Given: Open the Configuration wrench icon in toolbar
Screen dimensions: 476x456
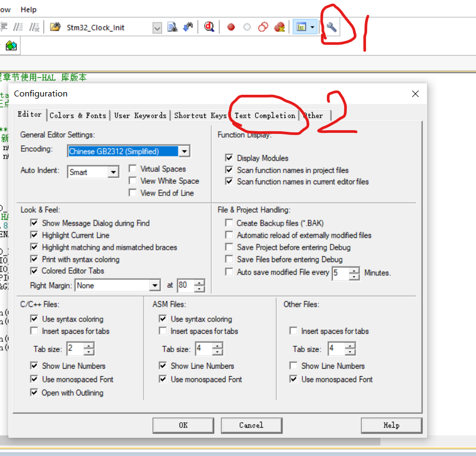Looking at the screenshot, I should click(331, 27).
